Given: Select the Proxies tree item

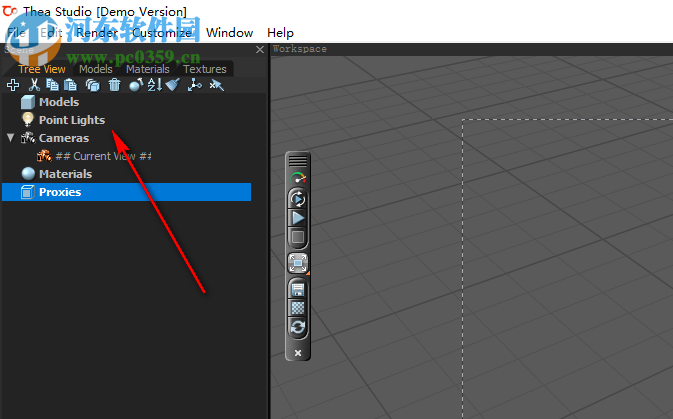Looking at the screenshot, I should pyautogui.click(x=127, y=192).
